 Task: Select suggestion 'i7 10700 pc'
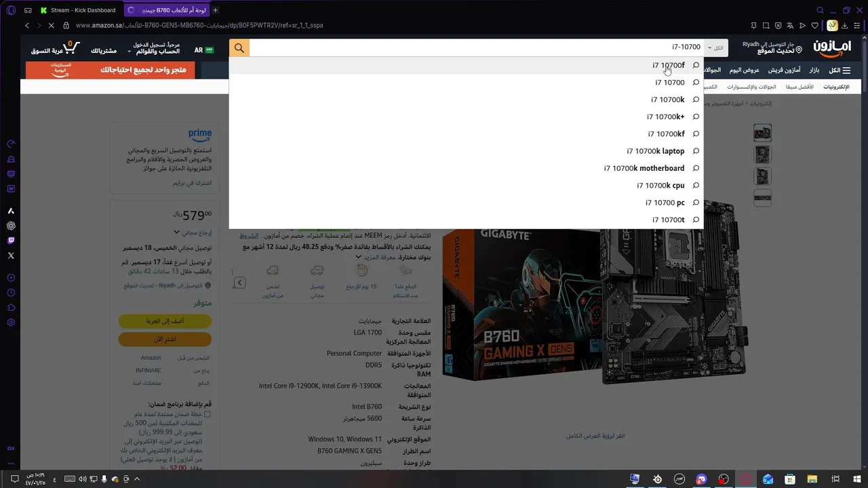[466, 203]
